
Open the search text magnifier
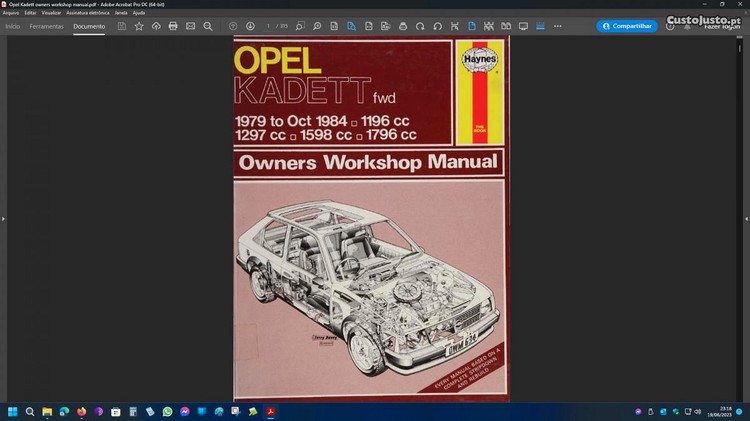point(207,26)
